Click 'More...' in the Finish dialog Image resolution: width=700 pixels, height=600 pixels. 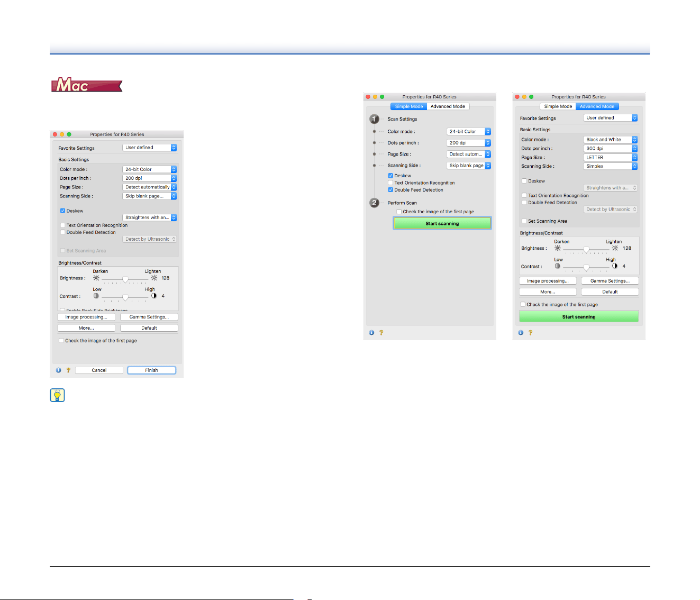(x=86, y=328)
